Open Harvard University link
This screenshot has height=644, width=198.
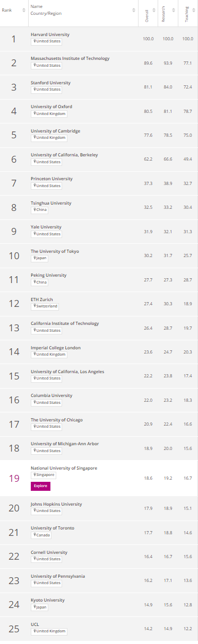point(50,34)
